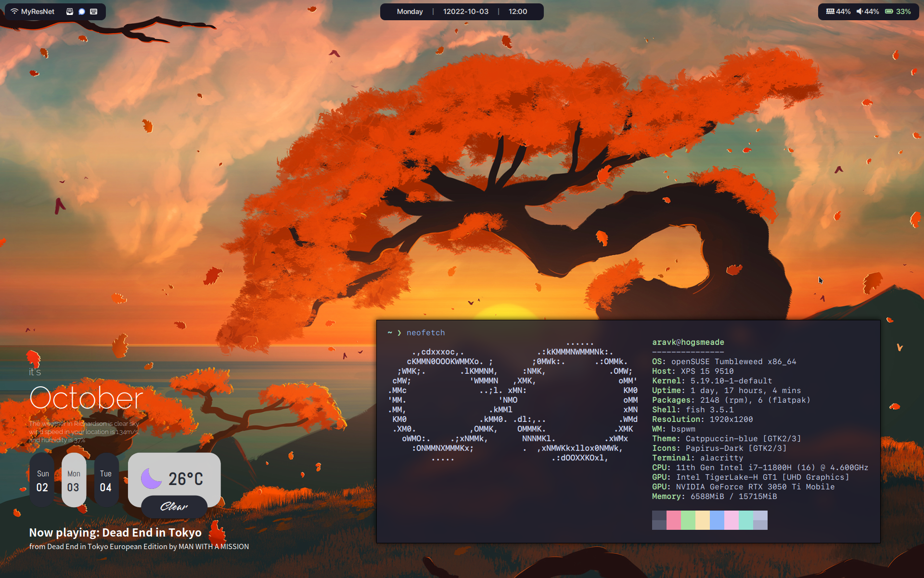Click the 12:00 clock in top bar
The width and height of the screenshot is (924, 578).
coord(518,12)
